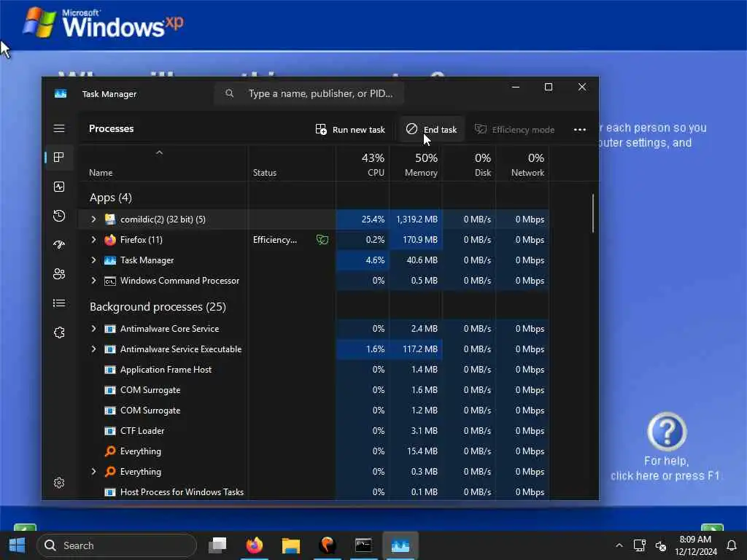The height and width of the screenshot is (560, 747).
Task: Click the 170.9 MB memory value
Action: 420,240
